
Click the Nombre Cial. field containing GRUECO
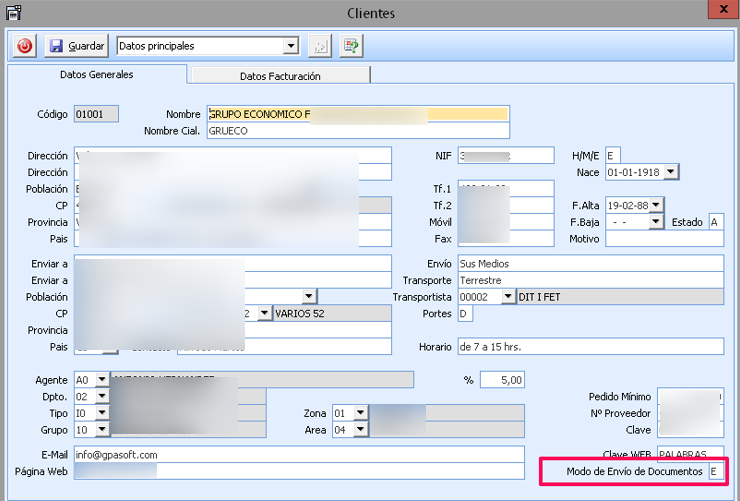[x=358, y=131]
